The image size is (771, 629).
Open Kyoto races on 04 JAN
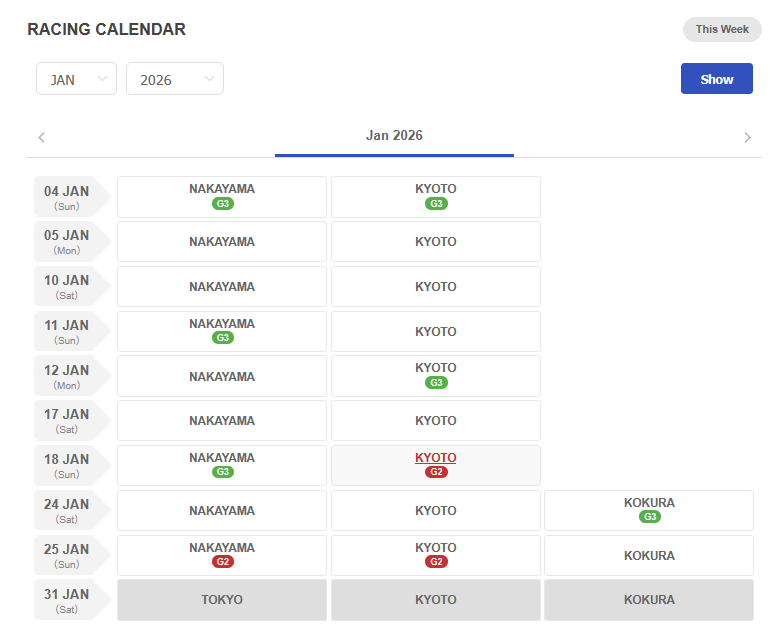pyautogui.click(x=436, y=197)
